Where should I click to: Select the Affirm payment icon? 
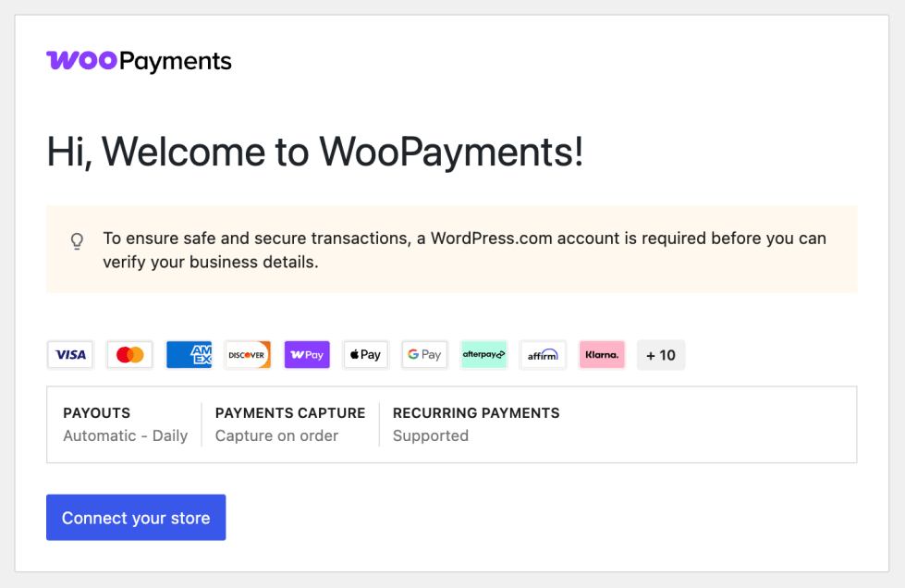click(x=544, y=355)
